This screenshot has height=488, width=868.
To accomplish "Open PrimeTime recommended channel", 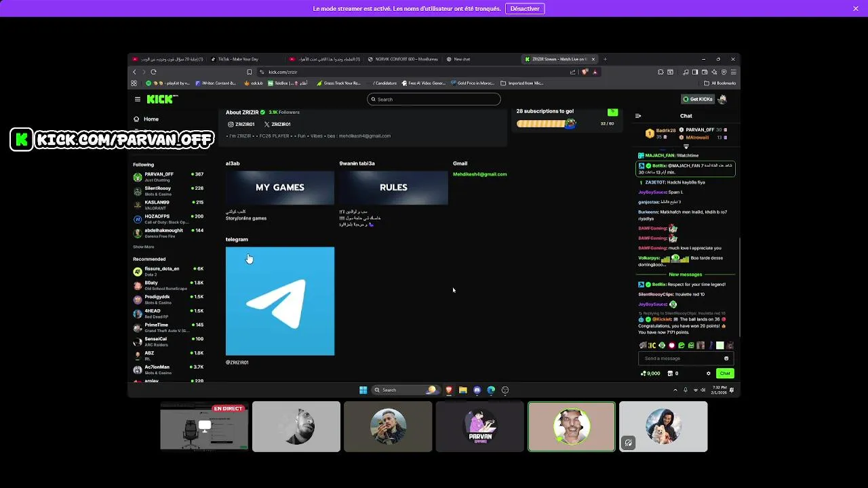I will click(x=168, y=327).
